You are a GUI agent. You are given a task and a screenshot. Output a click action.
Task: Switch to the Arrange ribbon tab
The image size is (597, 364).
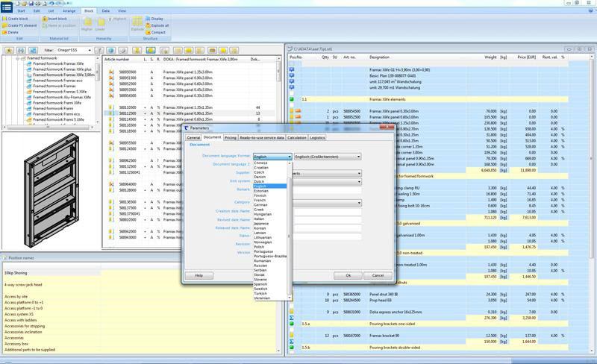point(69,11)
